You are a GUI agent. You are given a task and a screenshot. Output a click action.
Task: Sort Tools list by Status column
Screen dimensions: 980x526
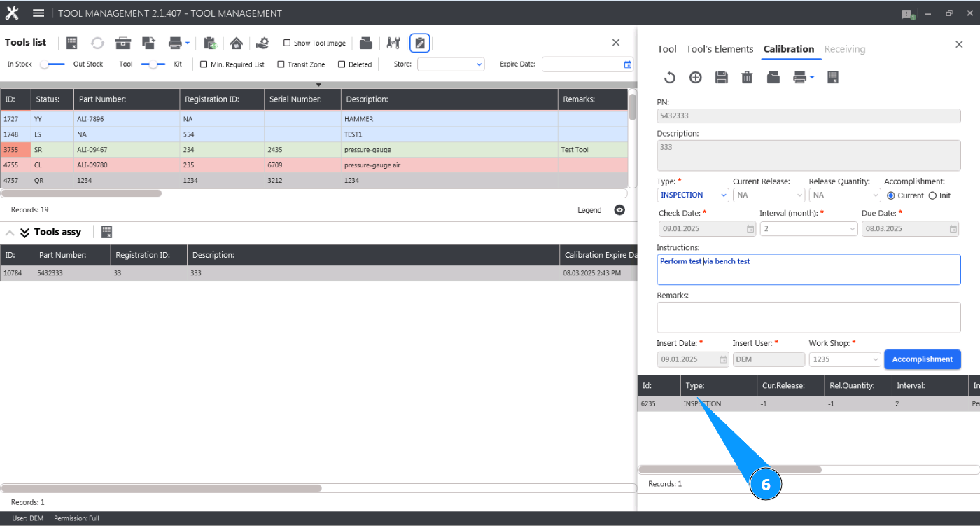(52, 99)
